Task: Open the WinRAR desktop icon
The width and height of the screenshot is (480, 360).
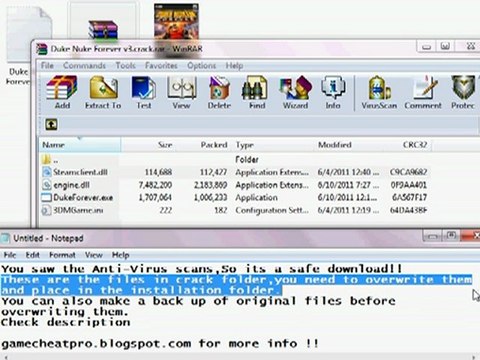Action: (x=103, y=30)
